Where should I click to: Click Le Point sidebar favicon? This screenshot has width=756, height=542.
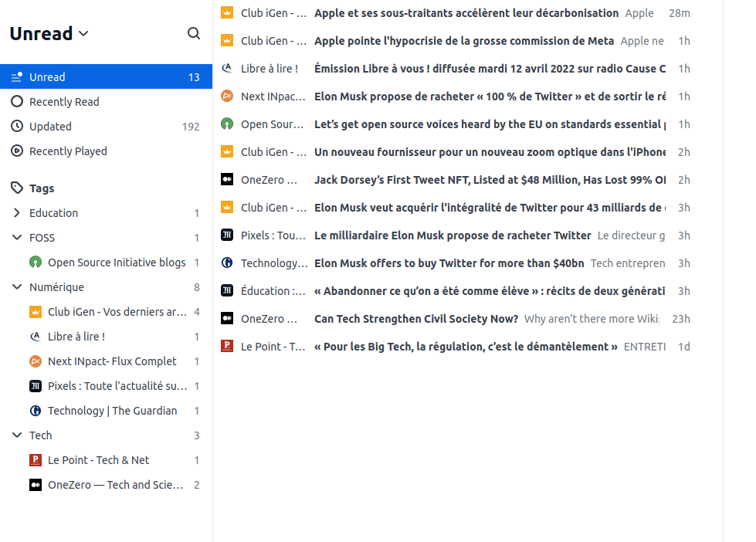click(x=36, y=460)
